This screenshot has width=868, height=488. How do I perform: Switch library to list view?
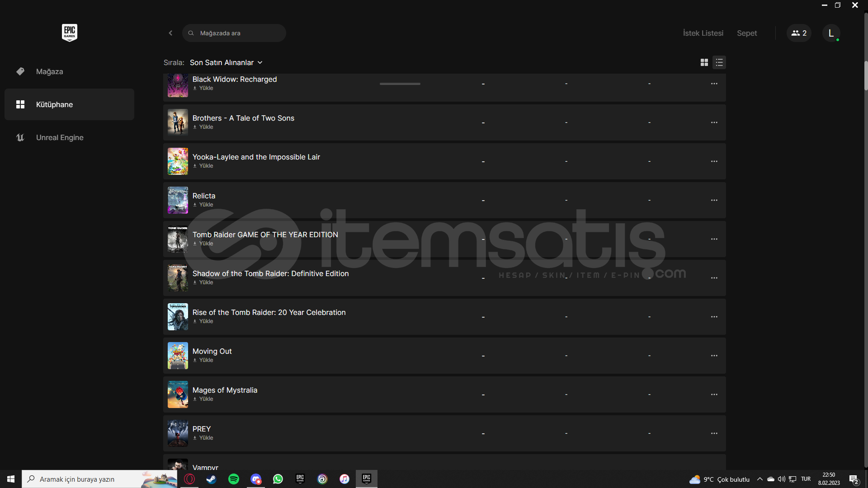(x=719, y=62)
